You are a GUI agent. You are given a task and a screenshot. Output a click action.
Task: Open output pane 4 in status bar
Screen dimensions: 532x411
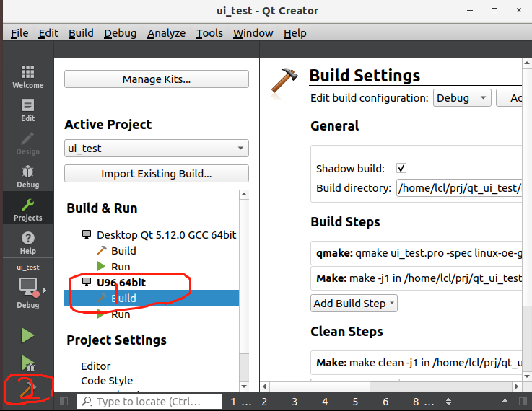pos(325,402)
